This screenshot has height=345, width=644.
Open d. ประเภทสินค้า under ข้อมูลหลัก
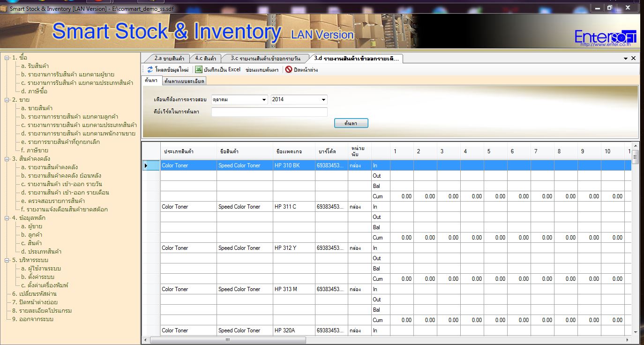(41, 252)
